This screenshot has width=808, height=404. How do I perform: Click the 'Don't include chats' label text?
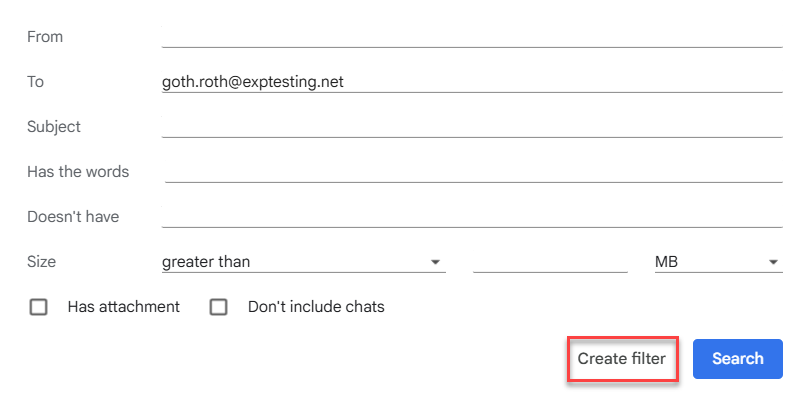point(316,307)
